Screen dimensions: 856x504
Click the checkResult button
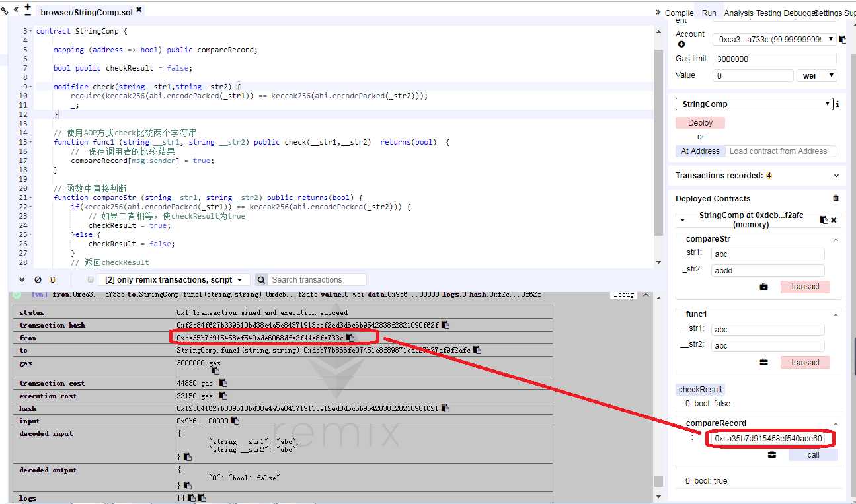700,390
